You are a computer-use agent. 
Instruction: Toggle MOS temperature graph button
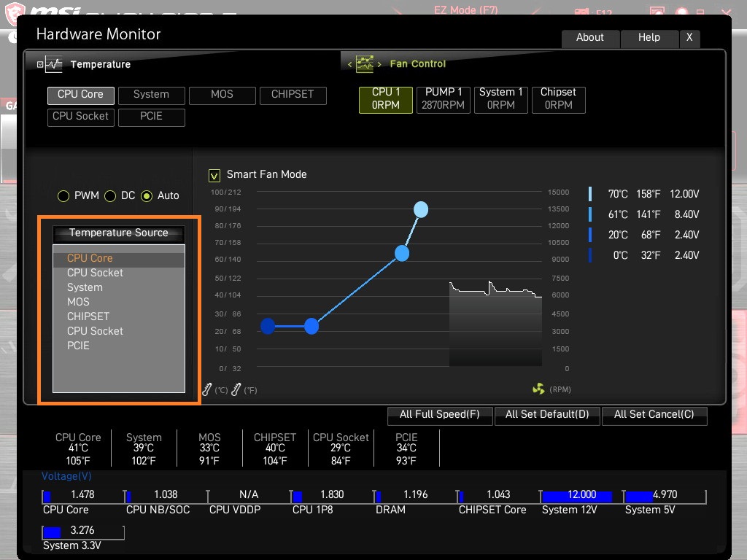click(x=222, y=96)
